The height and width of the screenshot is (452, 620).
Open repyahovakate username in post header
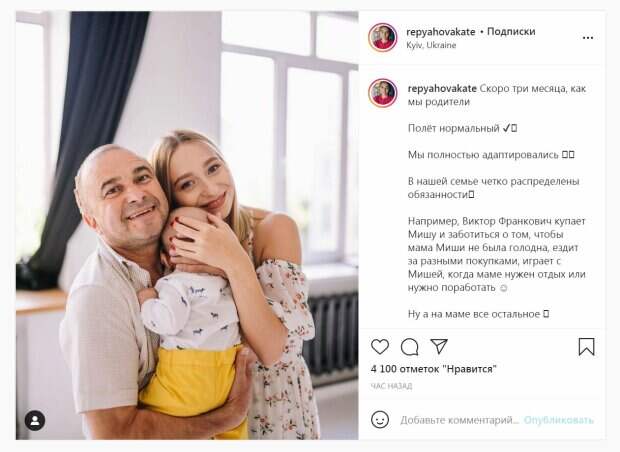[x=440, y=32]
